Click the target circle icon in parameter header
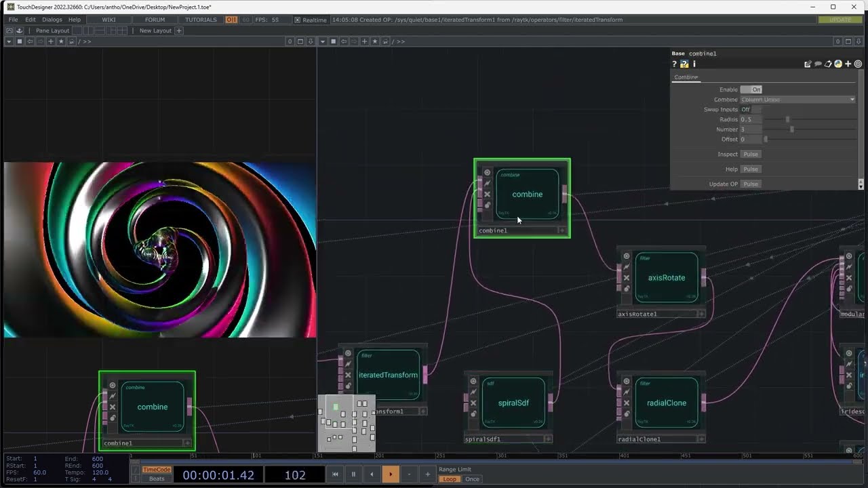 click(858, 64)
